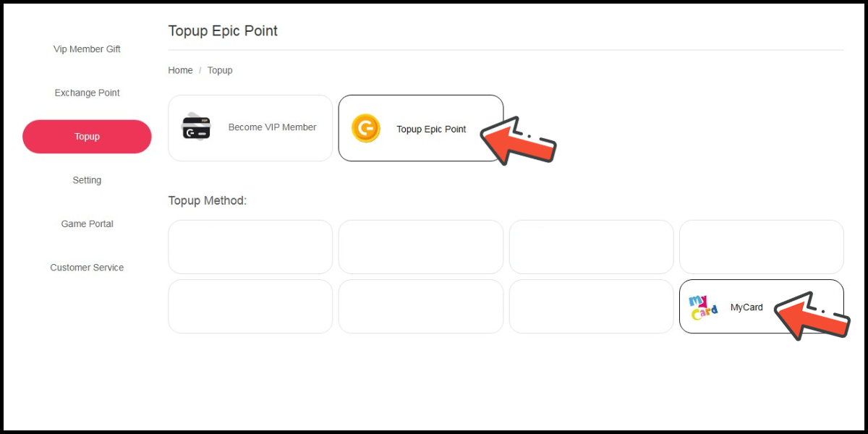Open the Customer Service sidebar item
Screen dimensions: 868x434
pos(87,268)
